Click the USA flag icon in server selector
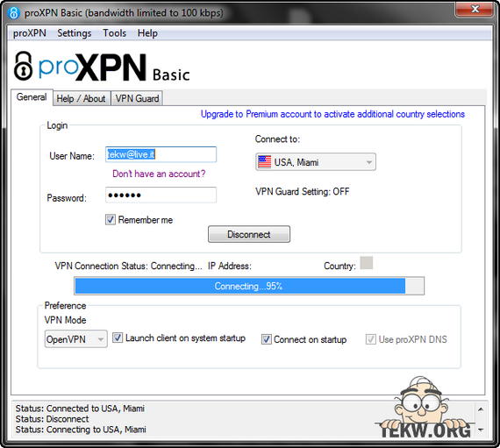This screenshot has height=448, width=500. [x=264, y=162]
